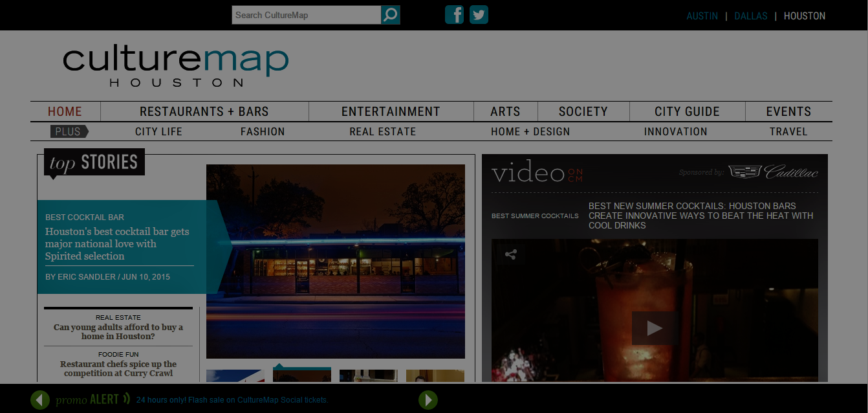The width and height of the screenshot is (868, 413).
Task: Go to Travel subsection
Action: pyautogui.click(x=788, y=131)
